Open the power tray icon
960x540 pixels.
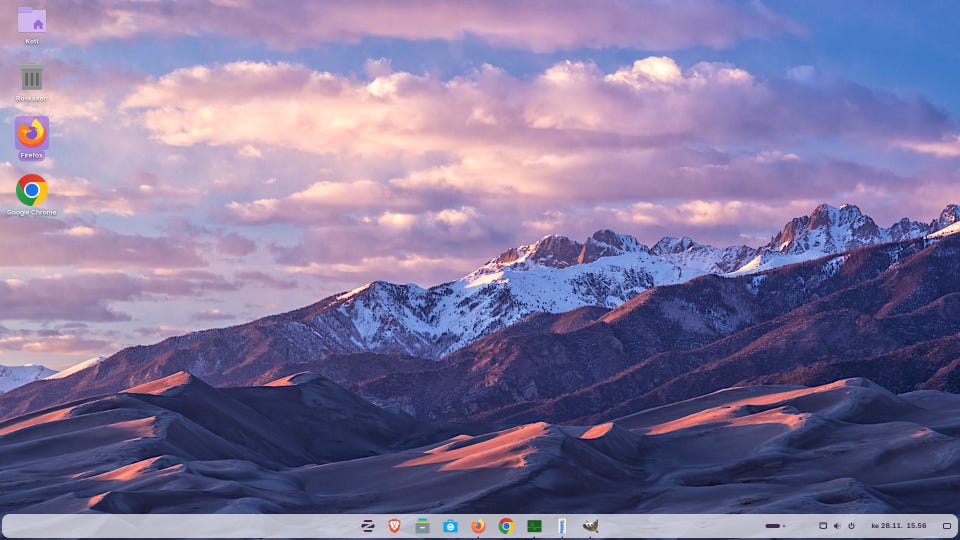(851, 526)
